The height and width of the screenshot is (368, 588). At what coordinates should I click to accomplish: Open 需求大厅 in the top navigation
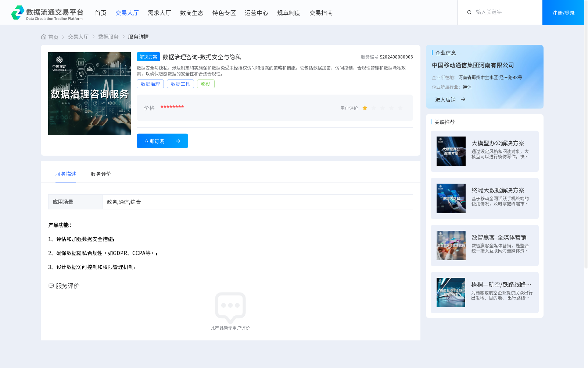159,13
